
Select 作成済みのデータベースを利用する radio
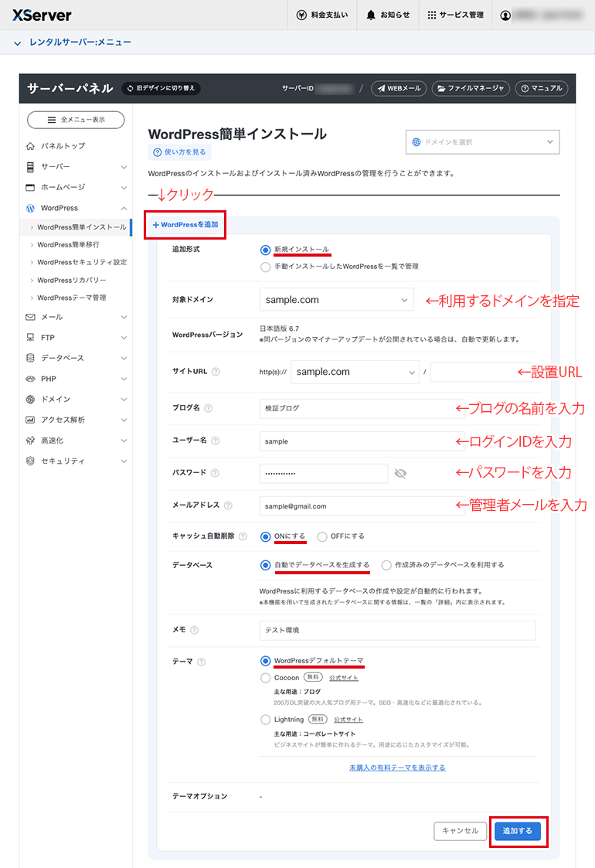pyautogui.click(x=386, y=565)
